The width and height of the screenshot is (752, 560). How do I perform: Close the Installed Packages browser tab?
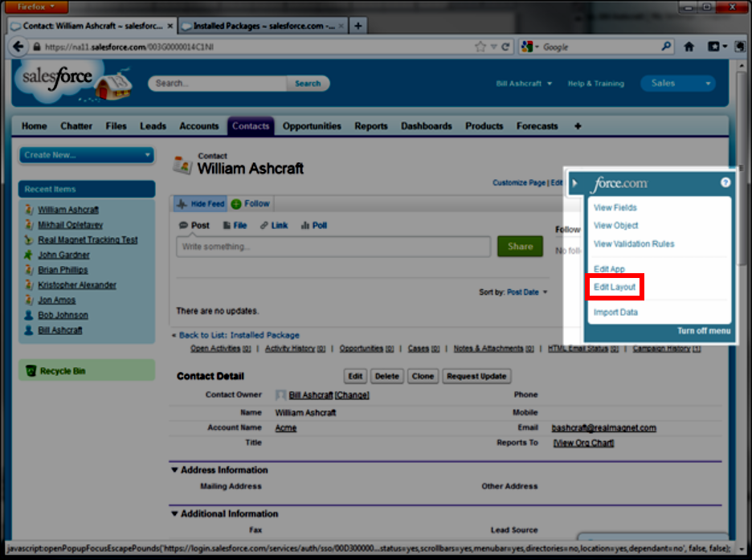pyautogui.click(x=341, y=26)
